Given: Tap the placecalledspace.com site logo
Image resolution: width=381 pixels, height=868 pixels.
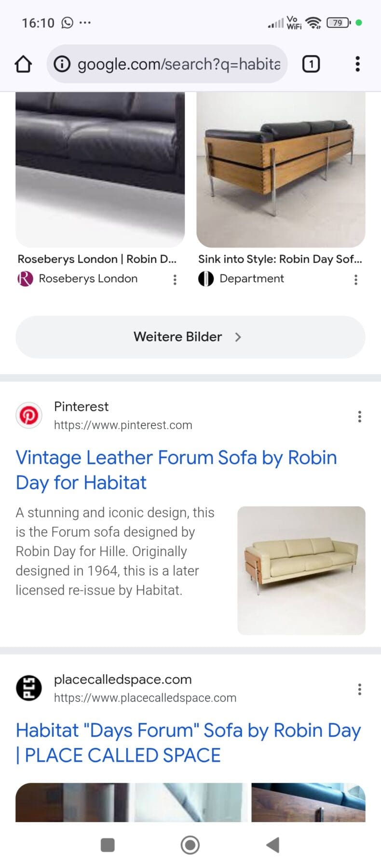Looking at the screenshot, I should coord(28,688).
